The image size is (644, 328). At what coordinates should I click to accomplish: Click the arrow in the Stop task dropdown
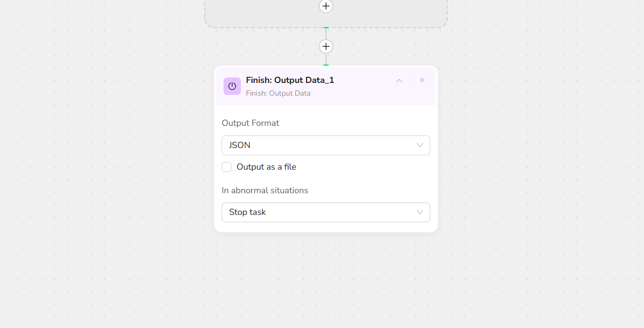420,212
